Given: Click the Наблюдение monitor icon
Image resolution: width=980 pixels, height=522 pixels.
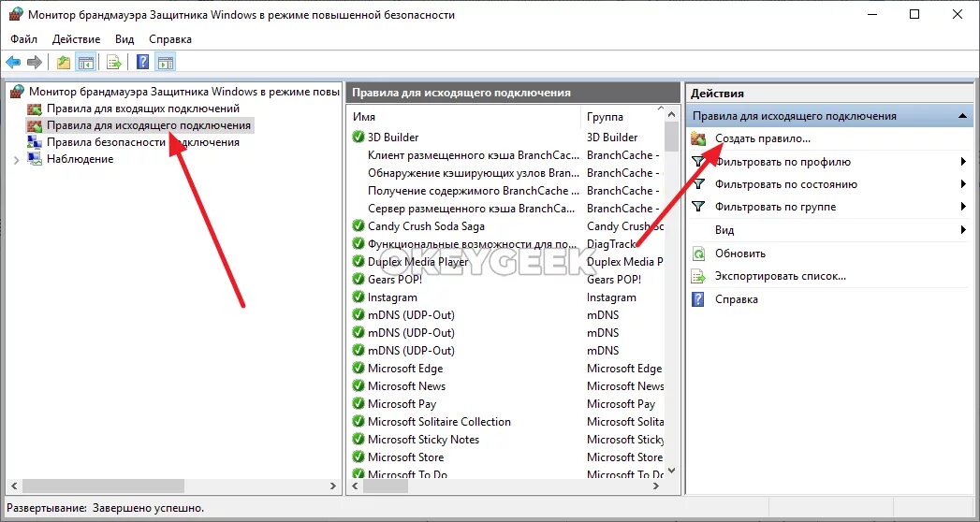Looking at the screenshot, I should point(35,159).
